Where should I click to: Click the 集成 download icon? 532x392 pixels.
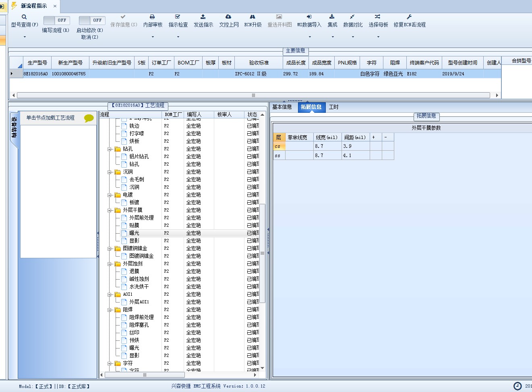332,17
